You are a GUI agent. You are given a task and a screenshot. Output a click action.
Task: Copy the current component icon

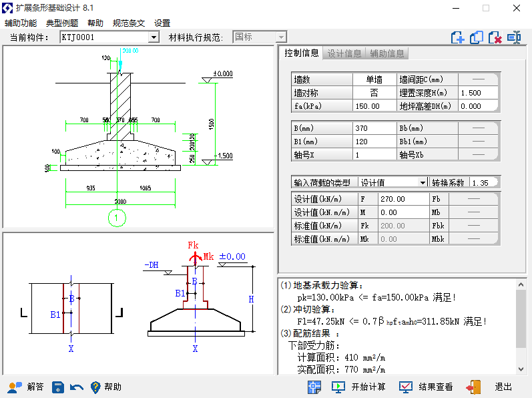[477, 37]
